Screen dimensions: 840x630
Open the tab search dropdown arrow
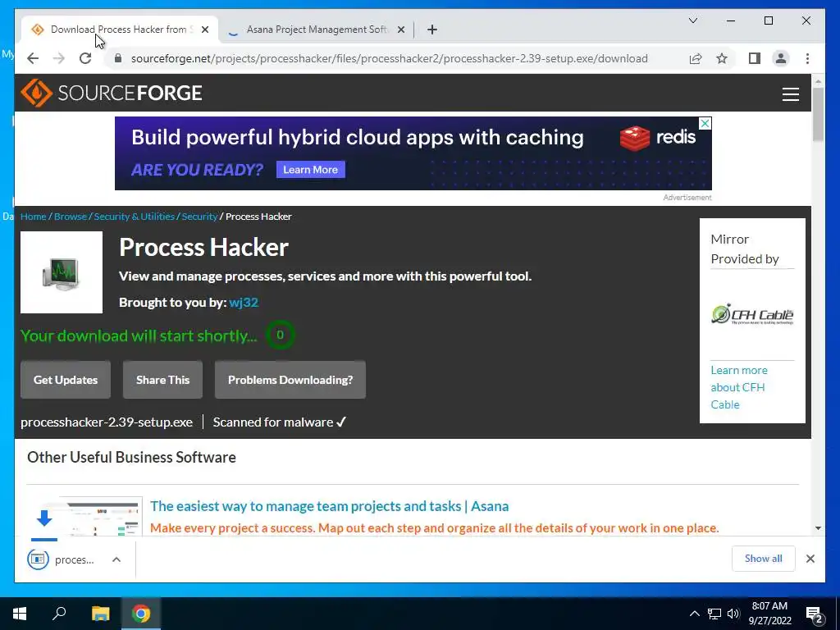pyautogui.click(x=692, y=21)
